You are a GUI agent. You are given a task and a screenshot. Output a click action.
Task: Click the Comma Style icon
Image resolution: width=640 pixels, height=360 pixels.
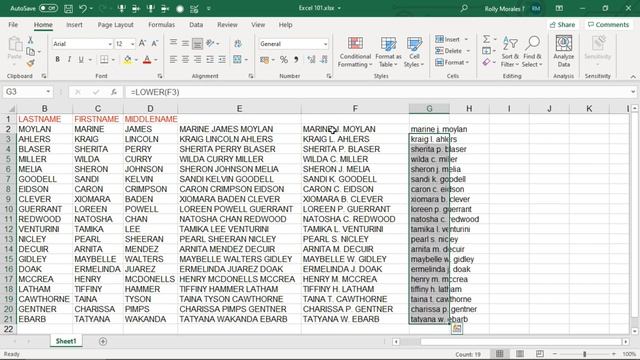click(x=296, y=60)
